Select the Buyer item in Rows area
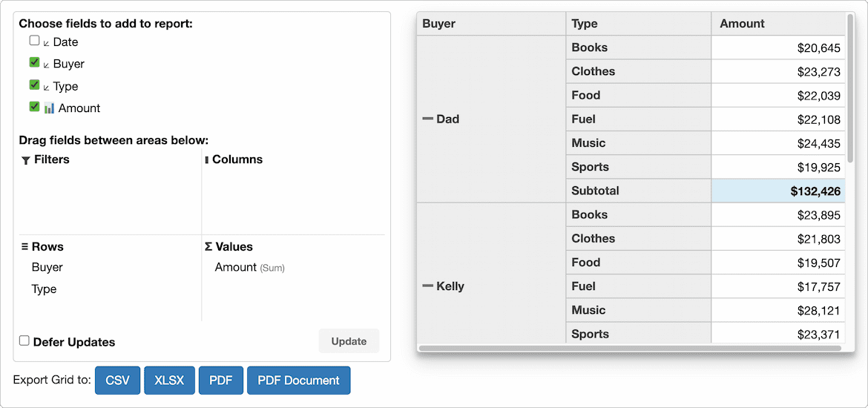 pos(47,267)
